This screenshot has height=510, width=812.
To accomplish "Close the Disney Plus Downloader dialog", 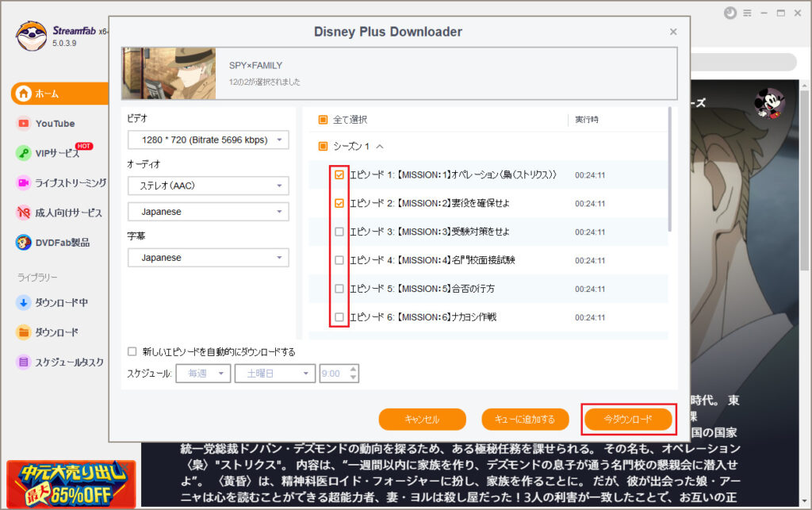I will point(673,32).
